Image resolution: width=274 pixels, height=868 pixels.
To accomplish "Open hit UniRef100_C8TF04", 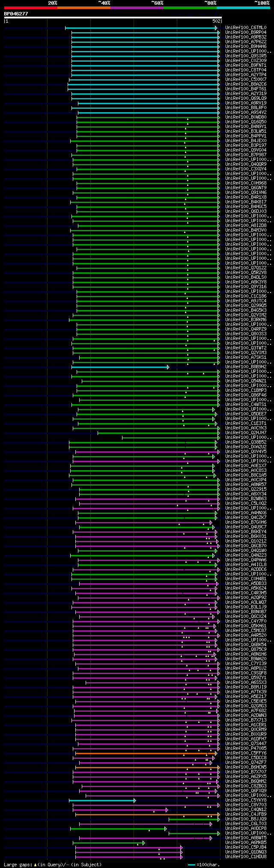I will (x=246, y=70).
